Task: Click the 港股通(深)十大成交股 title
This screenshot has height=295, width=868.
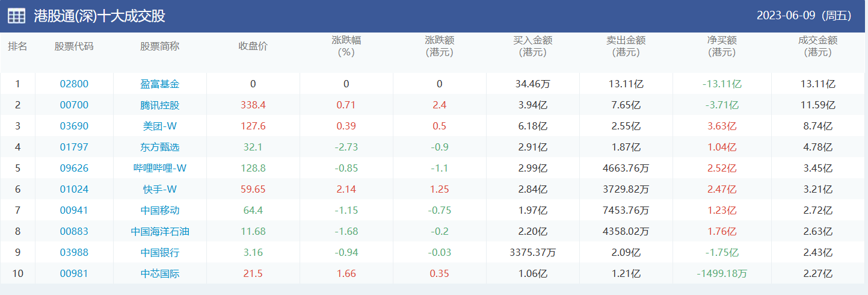Action: coord(99,16)
